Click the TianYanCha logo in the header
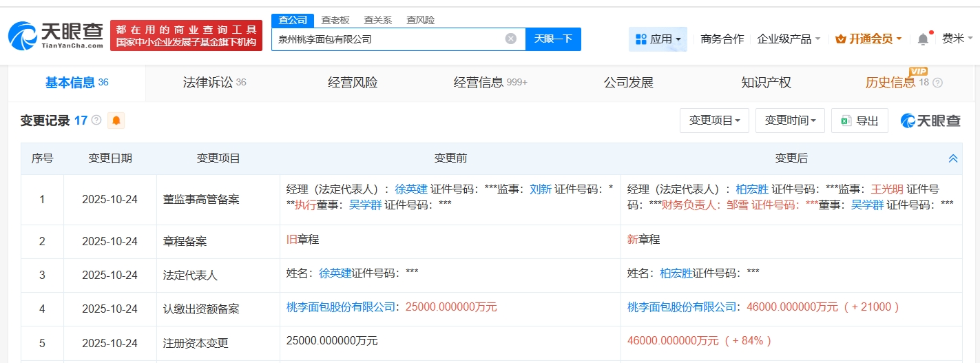980x363 pixels. point(56,35)
